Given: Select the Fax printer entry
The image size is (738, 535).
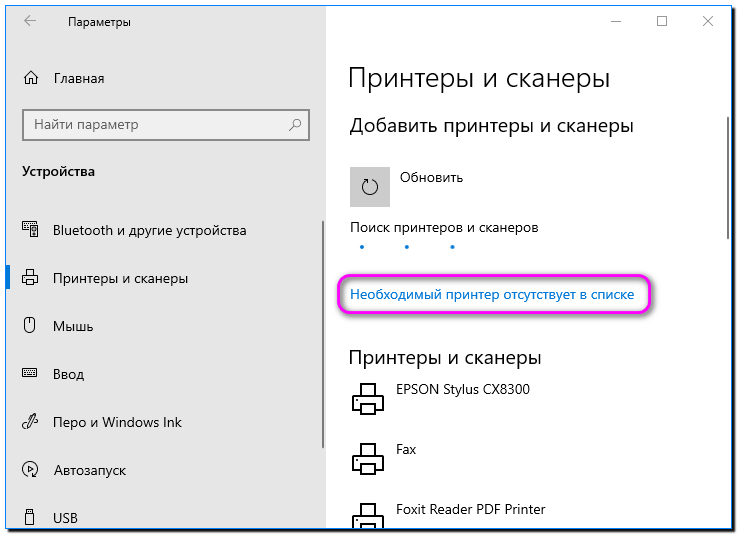Looking at the screenshot, I should pyautogui.click(x=406, y=450).
